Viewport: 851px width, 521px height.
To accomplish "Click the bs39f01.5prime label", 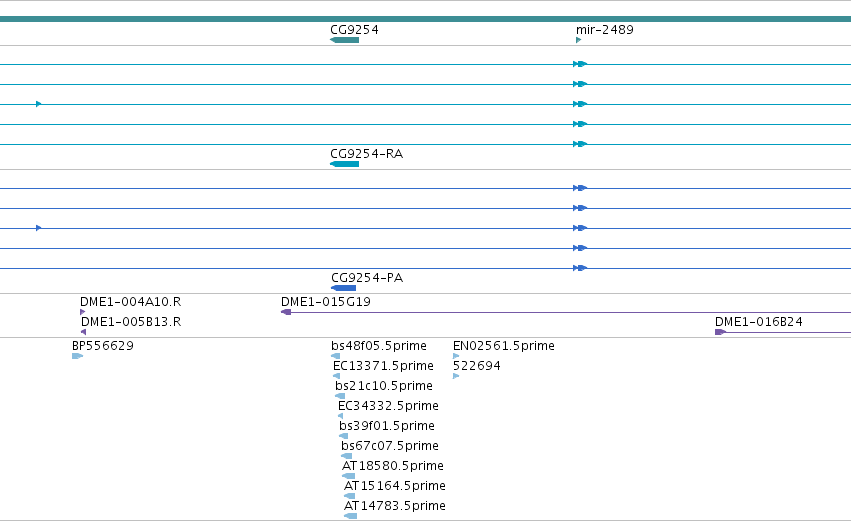I will (386, 425).
